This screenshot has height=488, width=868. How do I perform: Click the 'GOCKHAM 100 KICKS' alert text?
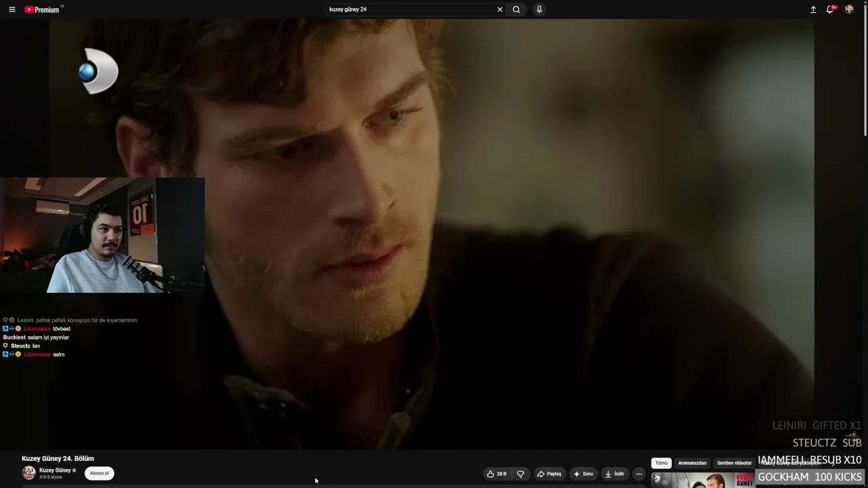coord(810,477)
